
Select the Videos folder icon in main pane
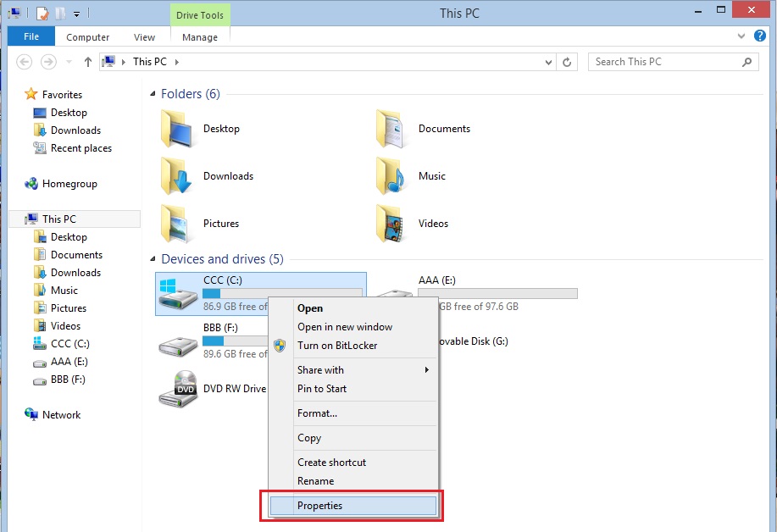pos(392,224)
